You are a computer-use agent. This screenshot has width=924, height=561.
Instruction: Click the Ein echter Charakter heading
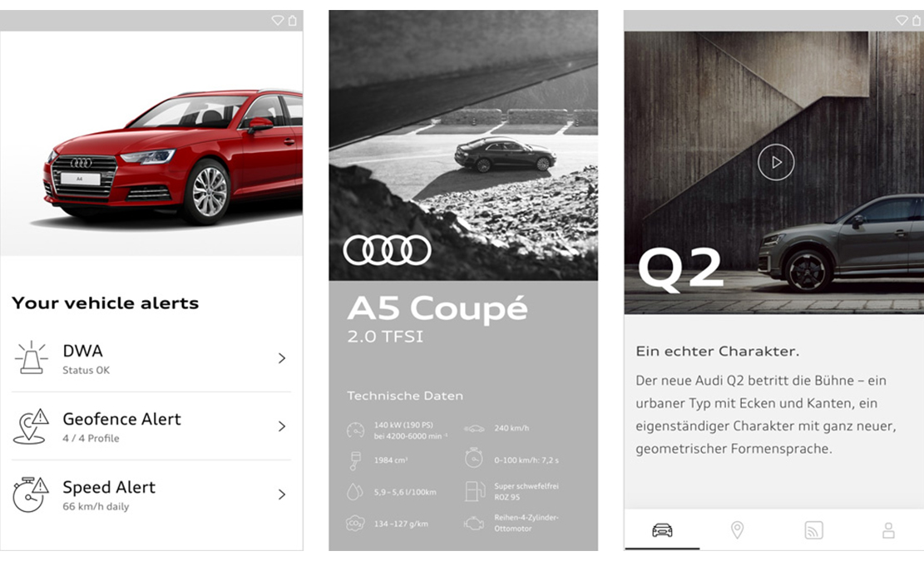pyautogui.click(x=717, y=352)
